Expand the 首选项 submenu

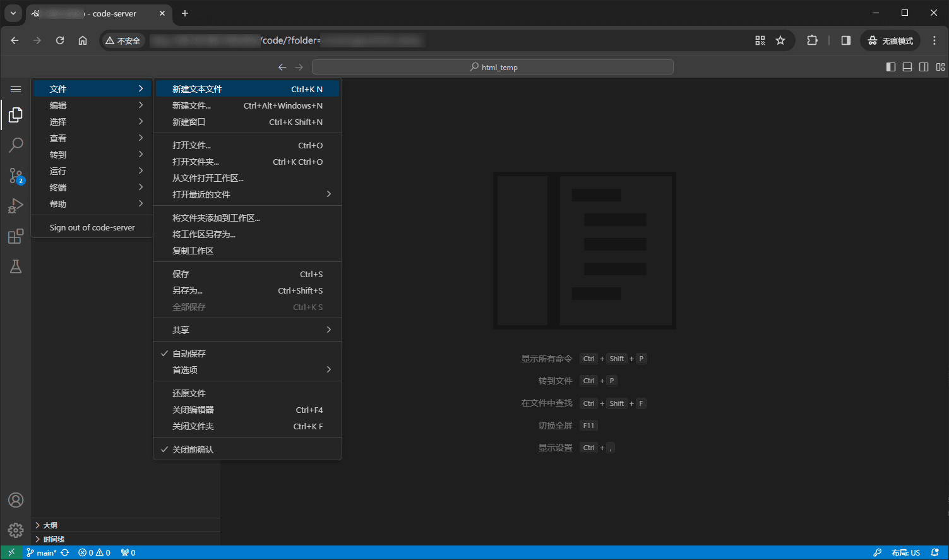(x=248, y=370)
